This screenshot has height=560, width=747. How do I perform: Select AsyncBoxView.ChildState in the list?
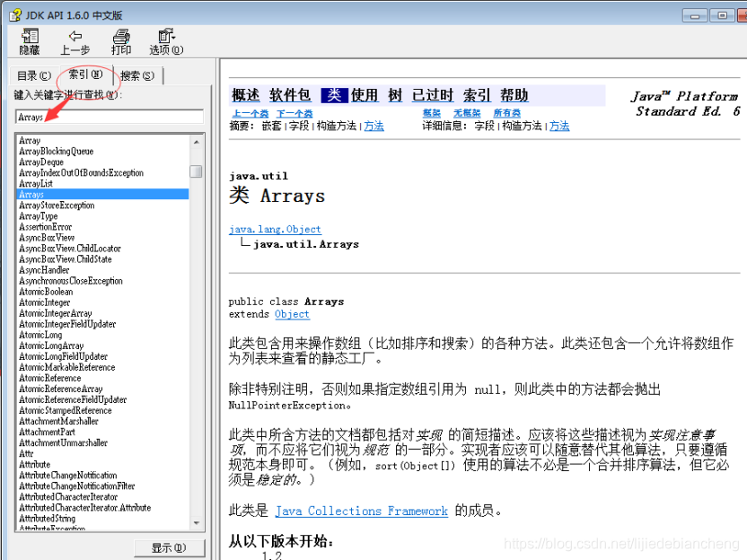pyautogui.click(x=66, y=259)
